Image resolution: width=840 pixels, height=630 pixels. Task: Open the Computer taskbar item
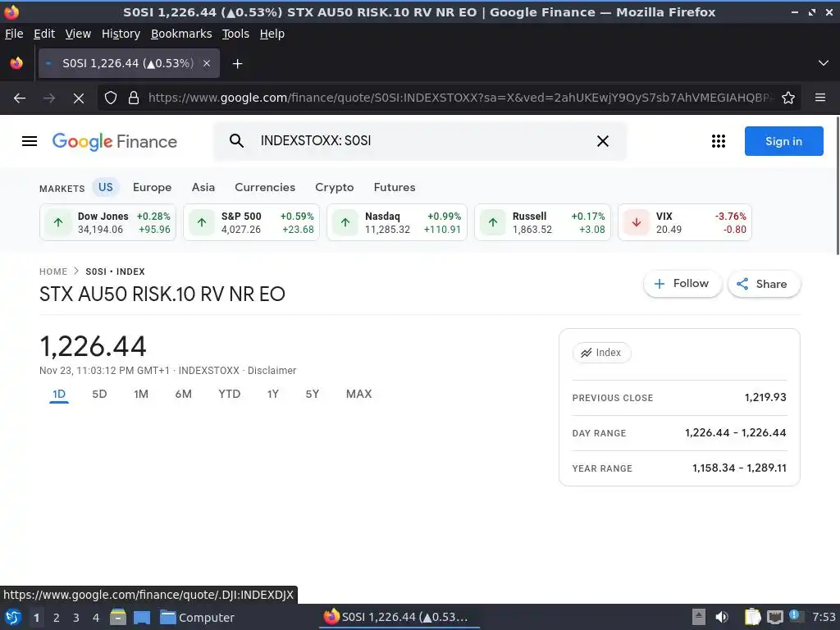(x=197, y=618)
